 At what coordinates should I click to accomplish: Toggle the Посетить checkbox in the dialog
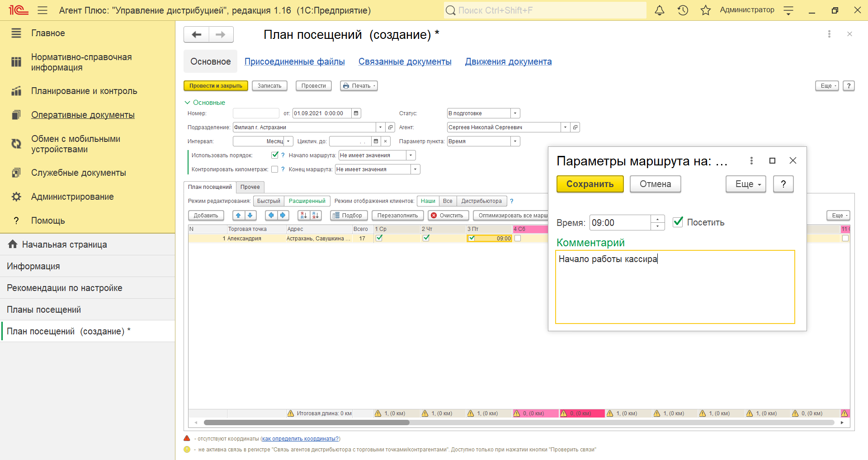pyautogui.click(x=678, y=222)
